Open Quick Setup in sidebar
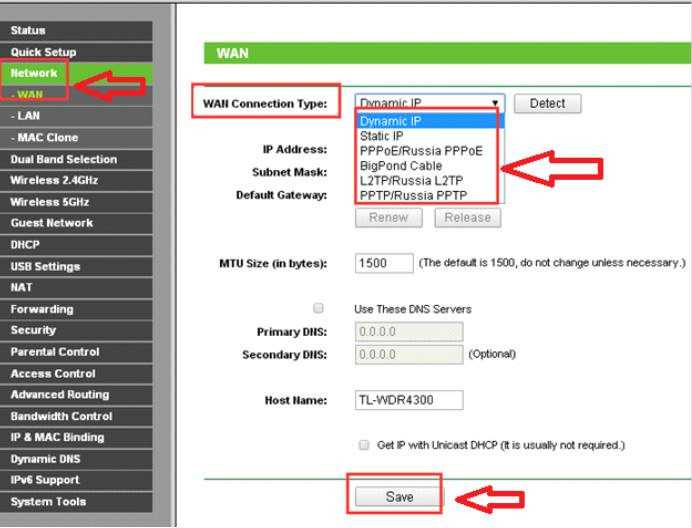 (76, 52)
